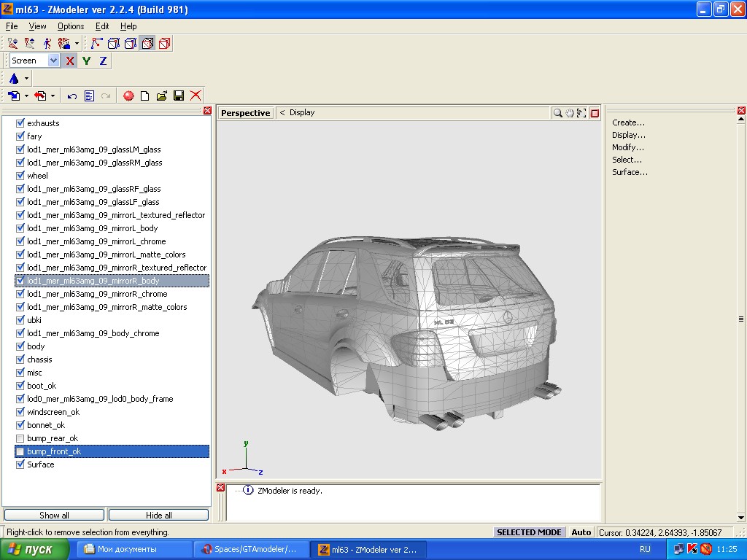The height and width of the screenshot is (560, 747).
Task: Click the undo arrow icon
Action: coord(72,96)
